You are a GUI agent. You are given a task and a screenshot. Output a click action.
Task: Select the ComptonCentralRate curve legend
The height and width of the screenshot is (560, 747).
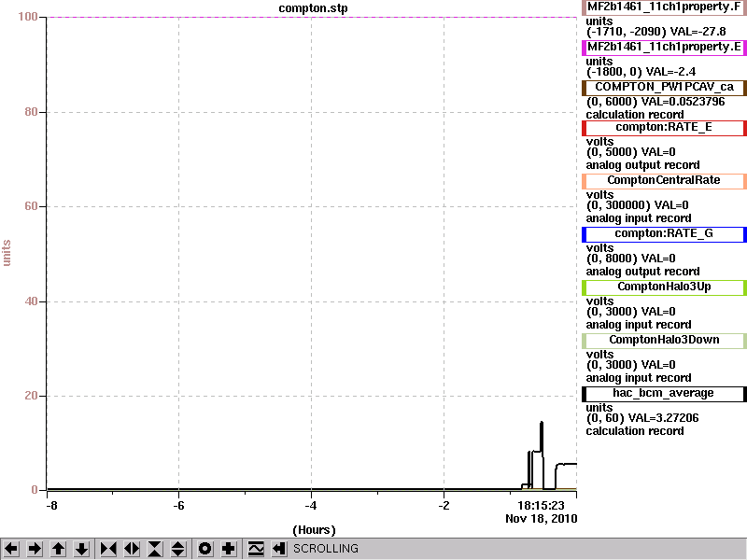coord(664,180)
